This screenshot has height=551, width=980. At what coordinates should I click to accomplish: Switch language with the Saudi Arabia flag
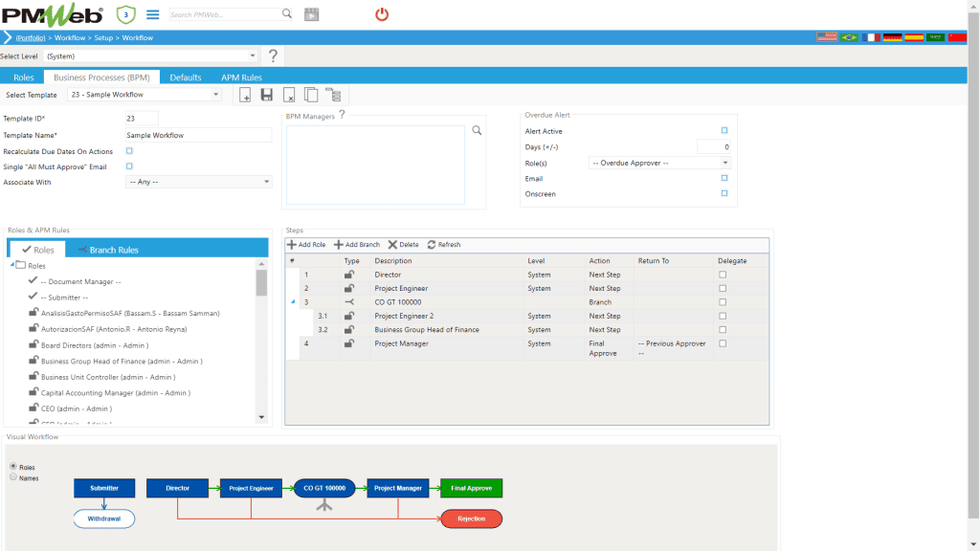(x=935, y=37)
